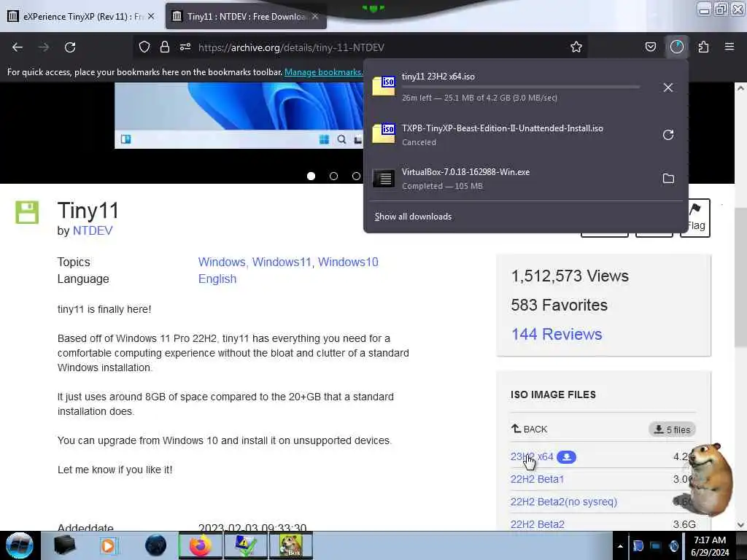Open 22H2 Beta2(no sysreq) link

pyautogui.click(x=564, y=502)
